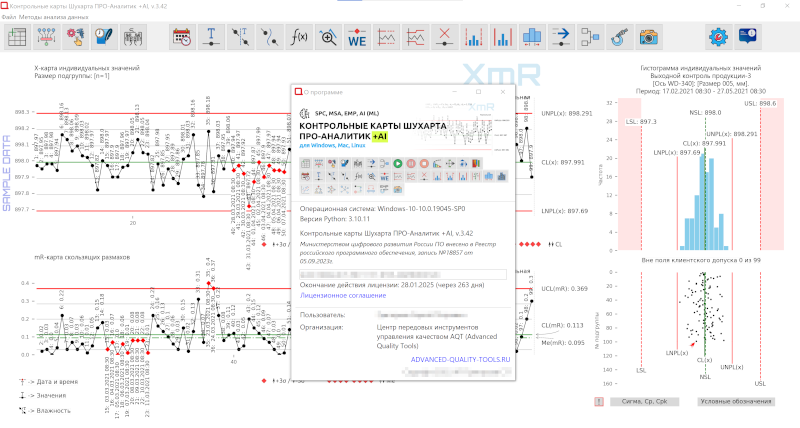Viewport: 800px width, 428px height.
Task: Click the camera screenshot icon
Action: [x=649, y=39]
